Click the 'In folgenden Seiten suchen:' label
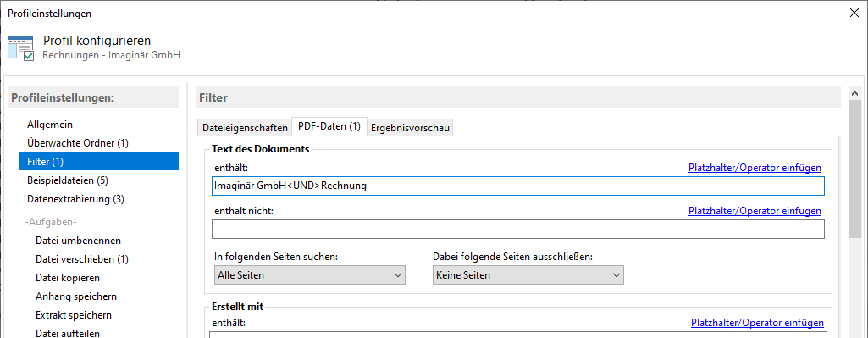The image size is (868, 338). coord(276,257)
